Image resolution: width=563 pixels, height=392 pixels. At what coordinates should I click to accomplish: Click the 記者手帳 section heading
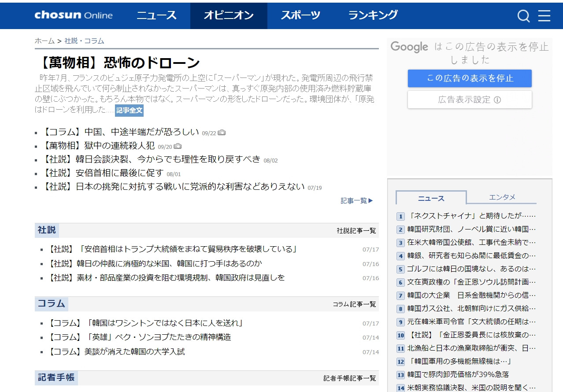coord(56,378)
